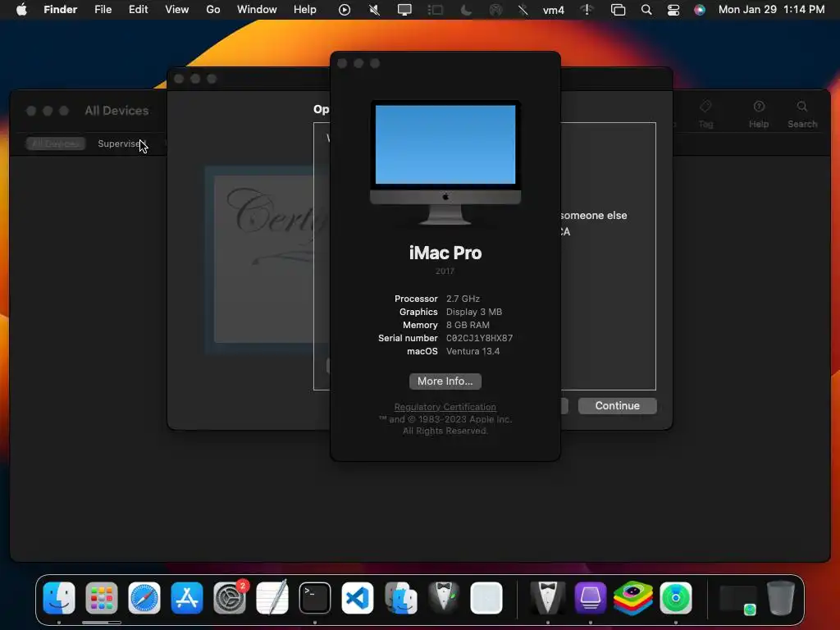This screenshot has width=840, height=630.
Task: Switch to Apple Configurator in the Dock
Action: (x=591, y=597)
